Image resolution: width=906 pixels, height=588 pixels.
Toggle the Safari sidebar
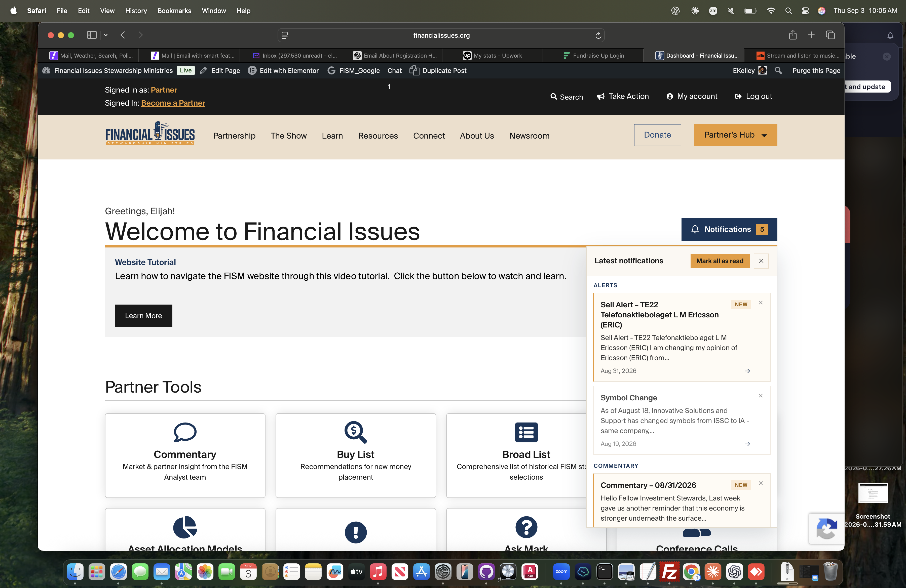pos(92,35)
